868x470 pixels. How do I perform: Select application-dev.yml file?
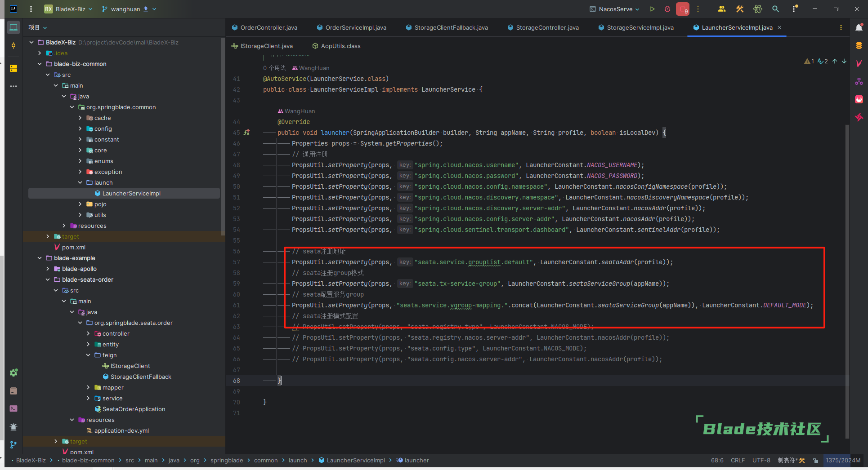click(x=117, y=430)
